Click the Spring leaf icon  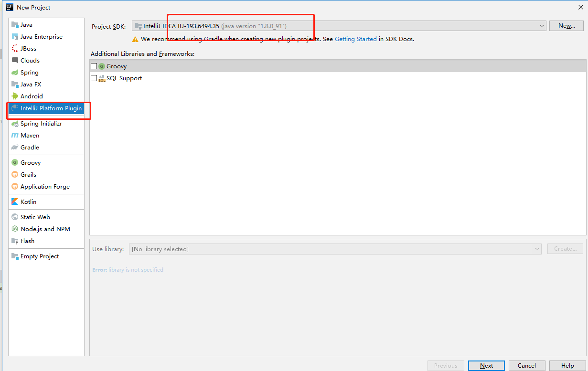tap(15, 73)
